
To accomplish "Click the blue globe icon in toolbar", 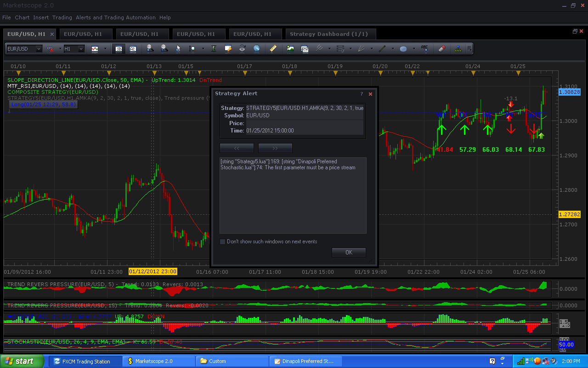I will [x=256, y=48].
